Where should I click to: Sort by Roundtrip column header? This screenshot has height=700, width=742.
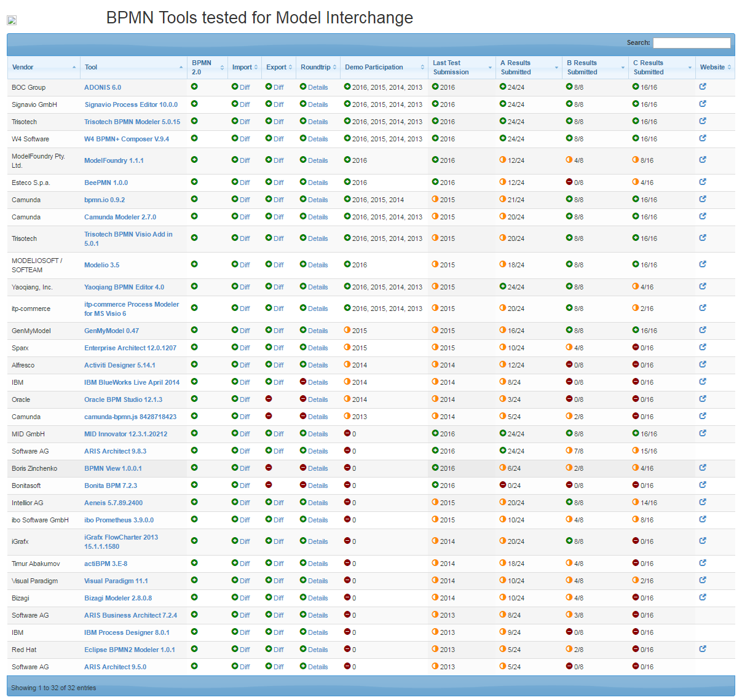coord(318,68)
